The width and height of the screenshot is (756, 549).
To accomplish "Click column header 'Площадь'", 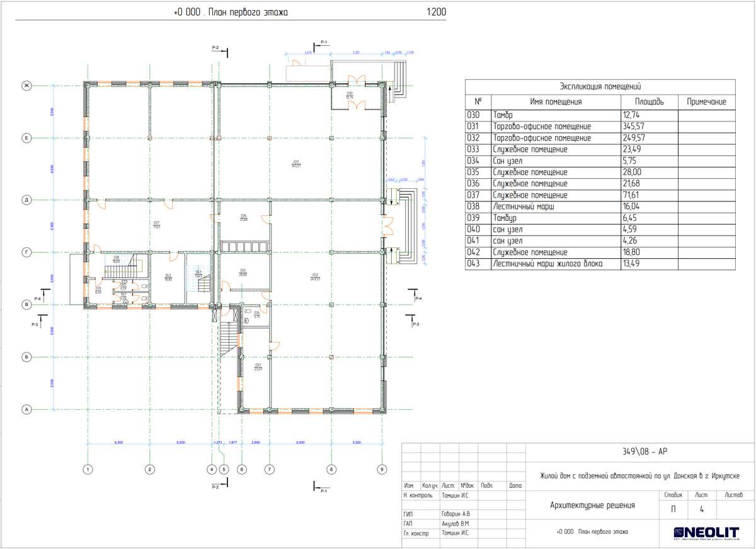I will (x=648, y=101).
